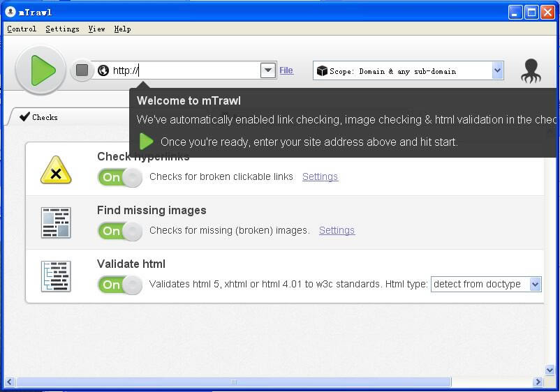
Task: Open the Control menu
Action: (22, 29)
